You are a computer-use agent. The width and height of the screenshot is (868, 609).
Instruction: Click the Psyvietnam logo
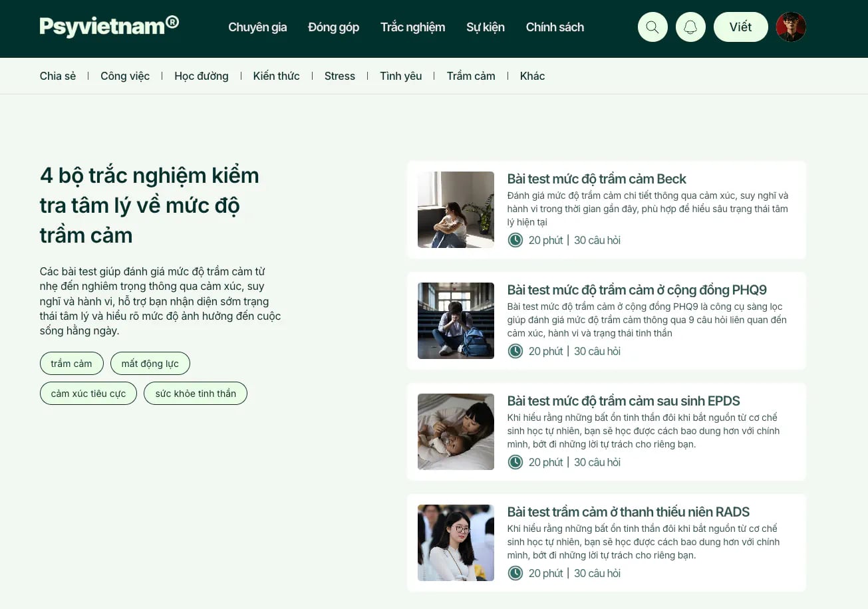point(108,25)
